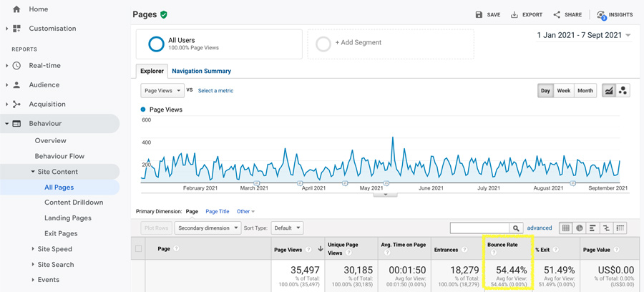Select the pie chart percentage view icon
The width and height of the screenshot is (644, 292).
tap(580, 228)
